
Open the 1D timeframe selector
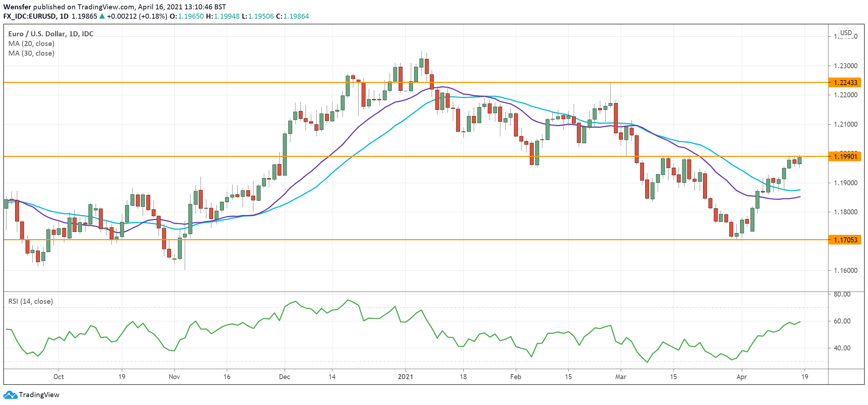click(x=65, y=16)
